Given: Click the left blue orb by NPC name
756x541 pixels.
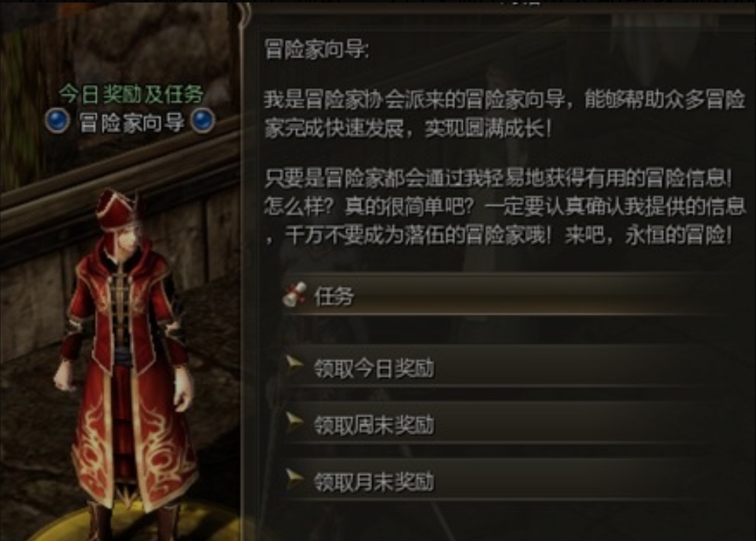Looking at the screenshot, I should 58,120.
